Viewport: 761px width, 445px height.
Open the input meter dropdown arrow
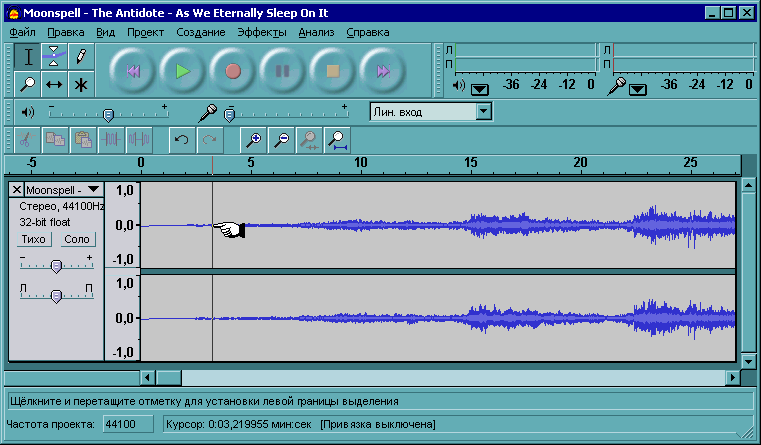click(638, 89)
